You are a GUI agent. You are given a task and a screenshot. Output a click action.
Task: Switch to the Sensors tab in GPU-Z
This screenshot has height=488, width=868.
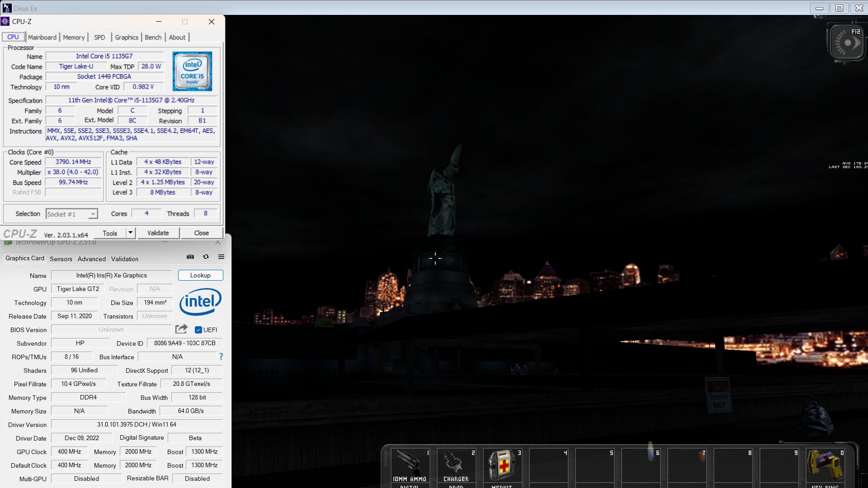[x=61, y=259]
